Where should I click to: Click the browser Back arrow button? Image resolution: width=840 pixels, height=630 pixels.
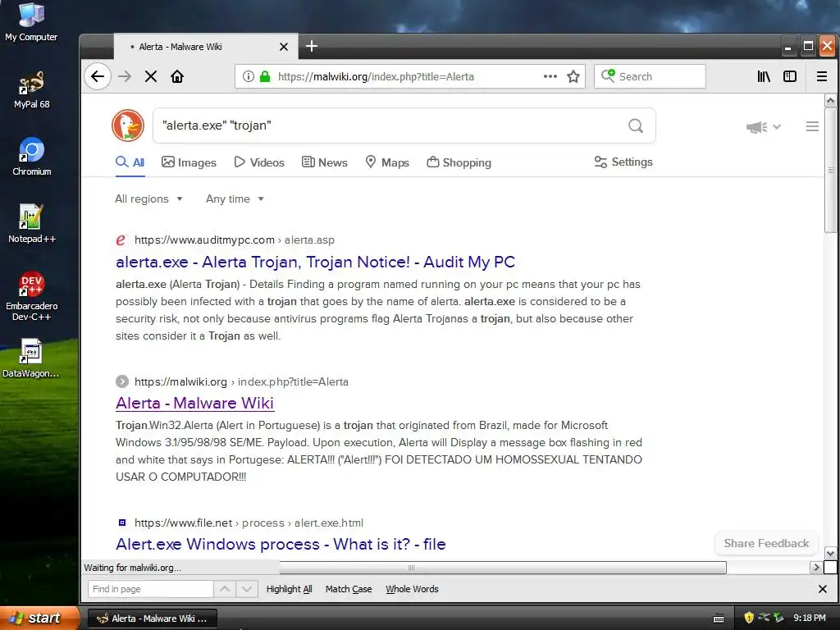(x=98, y=76)
